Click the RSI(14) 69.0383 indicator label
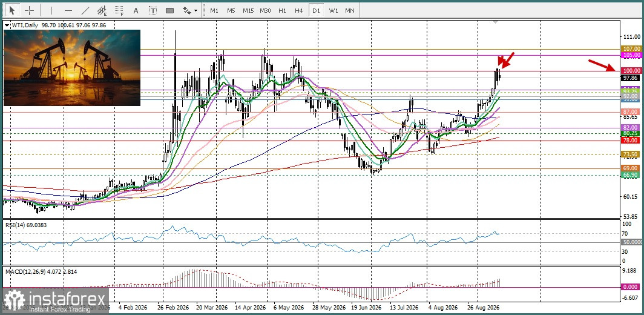Image resolution: width=644 pixels, height=315 pixels. coord(27,225)
